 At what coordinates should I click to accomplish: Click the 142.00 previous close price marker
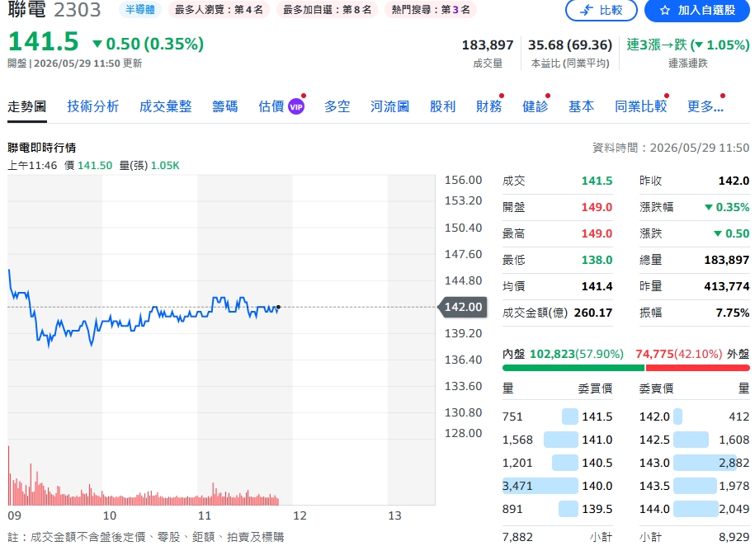pyautogui.click(x=462, y=307)
